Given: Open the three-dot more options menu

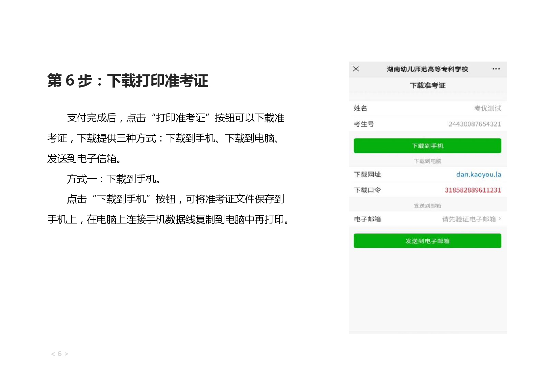Looking at the screenshot, I should tap(496, 69).
